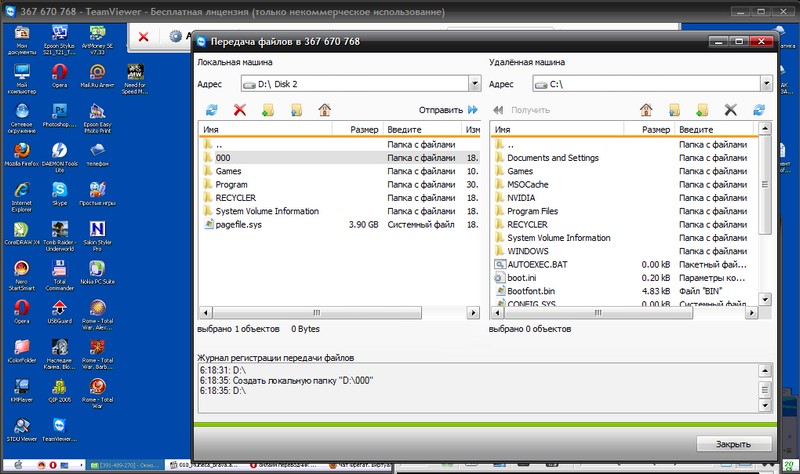Screen dimensions: 800x474
Task: Click the red delete icon in local panel
Action: tap(240, 110)
